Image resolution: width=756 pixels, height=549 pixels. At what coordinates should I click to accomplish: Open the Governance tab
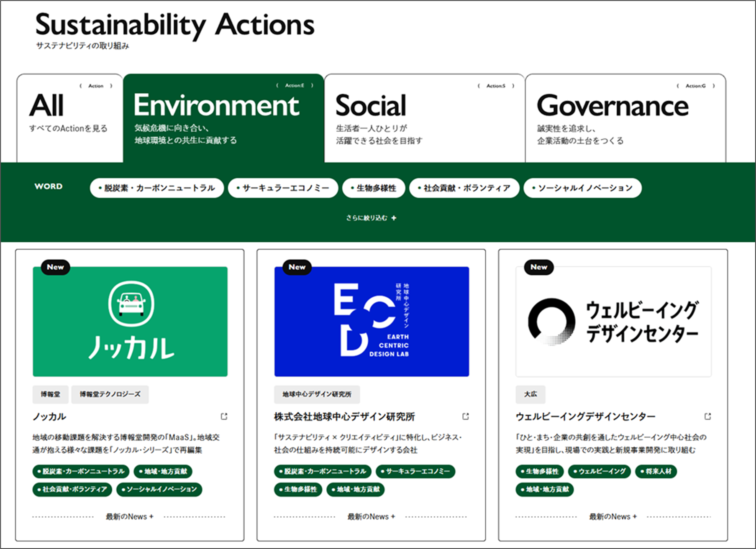(x=625, y=118)
